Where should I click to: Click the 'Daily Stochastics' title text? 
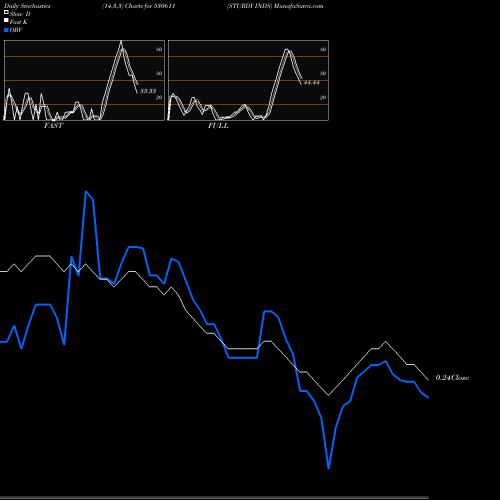click(27, 6)
